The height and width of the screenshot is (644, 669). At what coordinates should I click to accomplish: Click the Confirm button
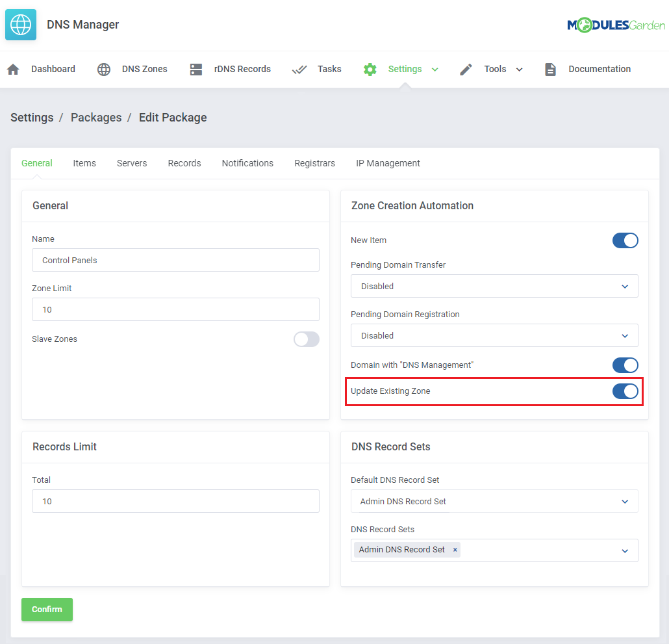pos(47,610)
